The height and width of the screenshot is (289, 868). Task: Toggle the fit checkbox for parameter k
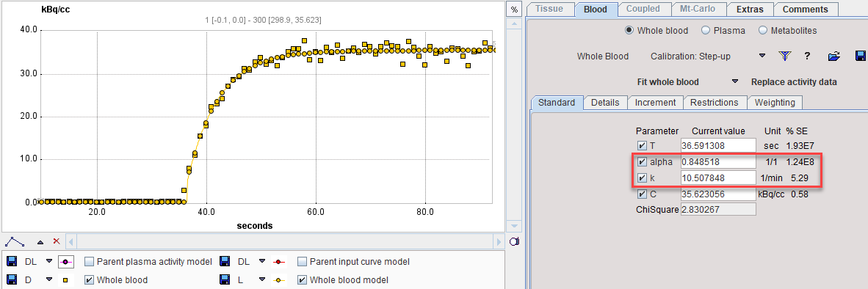tap(642, 178)
